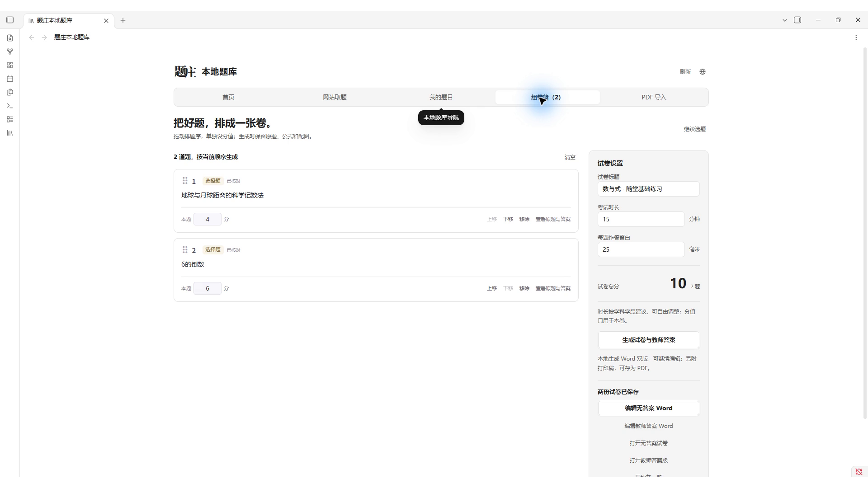Select the 组卷篮 (2) tab
868x488 pixels.
(547, 97)
